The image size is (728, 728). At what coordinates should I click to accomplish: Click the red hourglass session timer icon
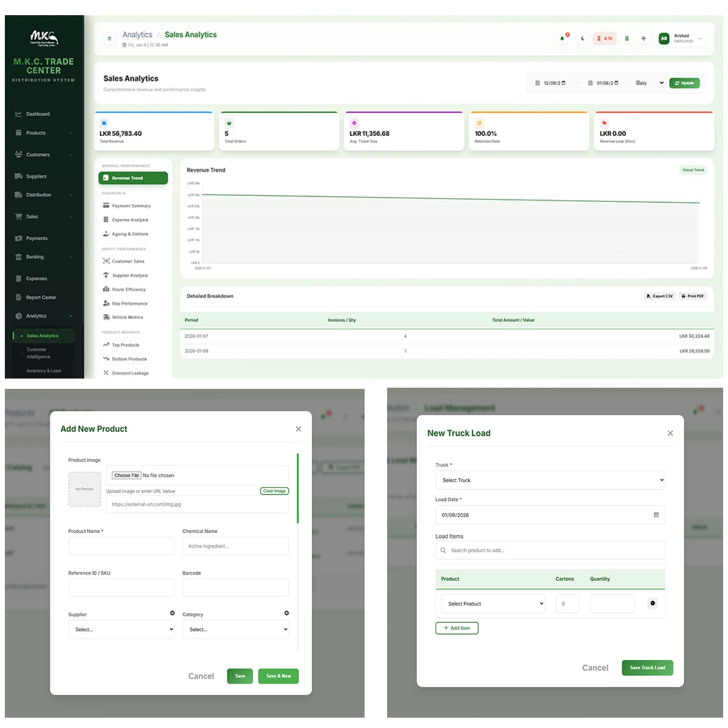[604, 38]
